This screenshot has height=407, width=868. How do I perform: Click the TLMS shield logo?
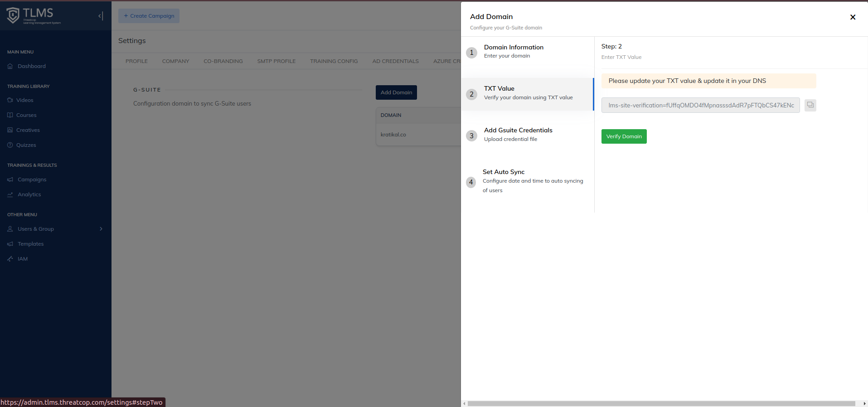click(x=13, y=16)
